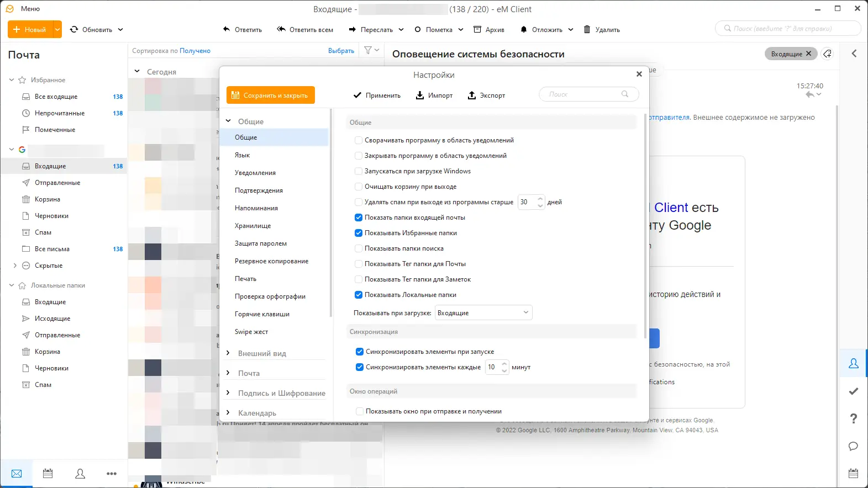Expand Подпись и Шифрование category

pyautogui.click(x=228, y=392)
